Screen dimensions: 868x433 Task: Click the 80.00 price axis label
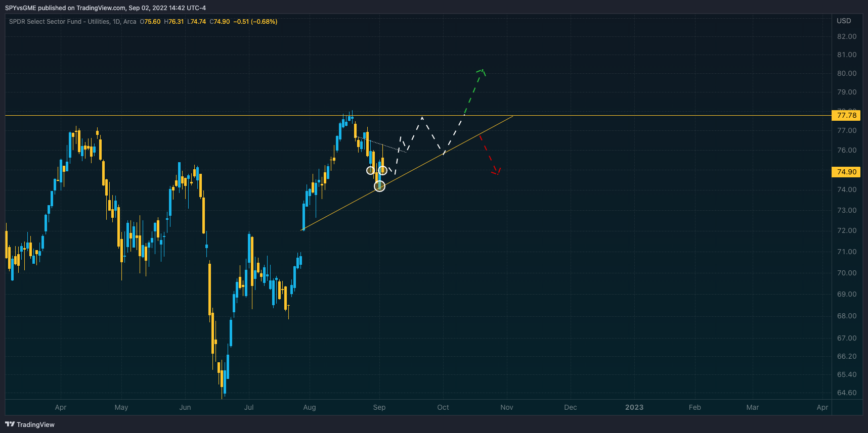[847, 73]
